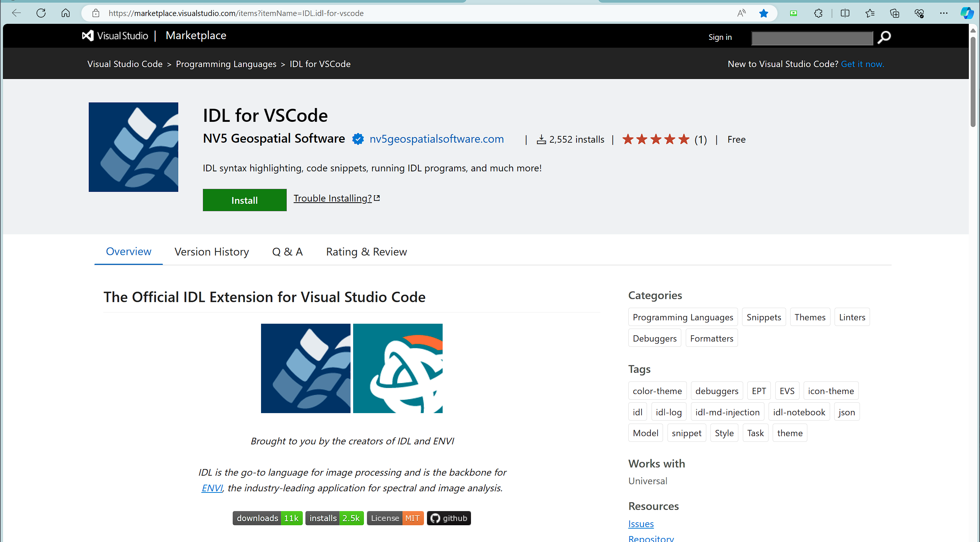Focus the Marketplace search input field
The height and width of the screenshot is (542, 980).
pos(812,38)
